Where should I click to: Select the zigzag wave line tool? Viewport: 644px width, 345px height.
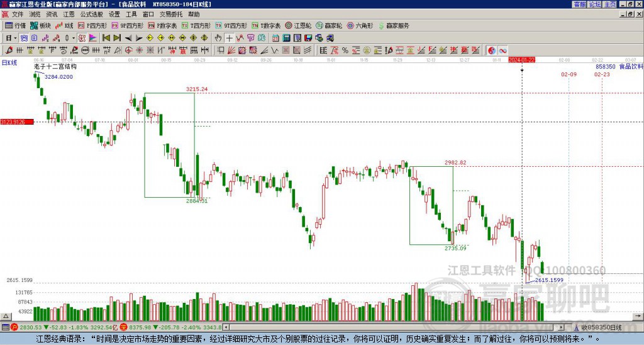(x=275, y=50)
